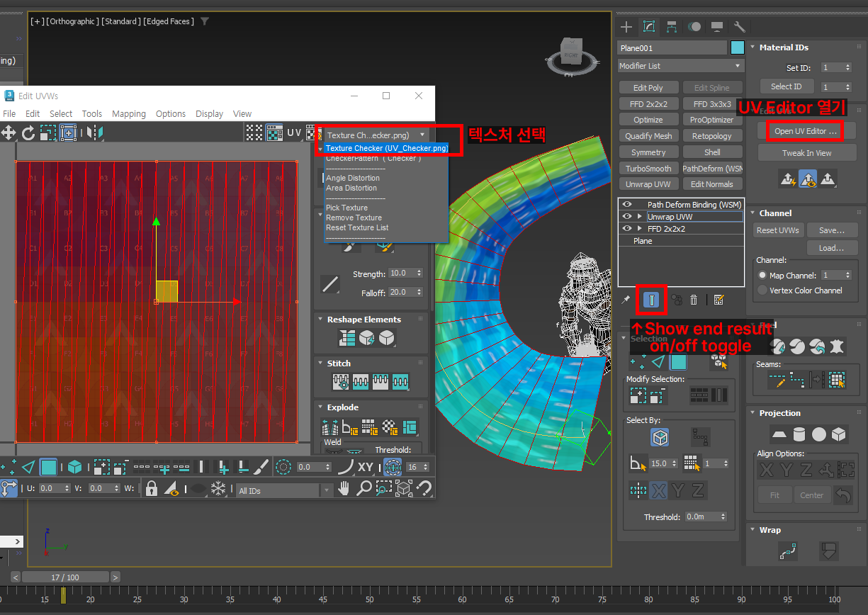This screenshot has width=868, height=615.
Task: Click the Pin Stack icon
Action: (x=626, y=300)
